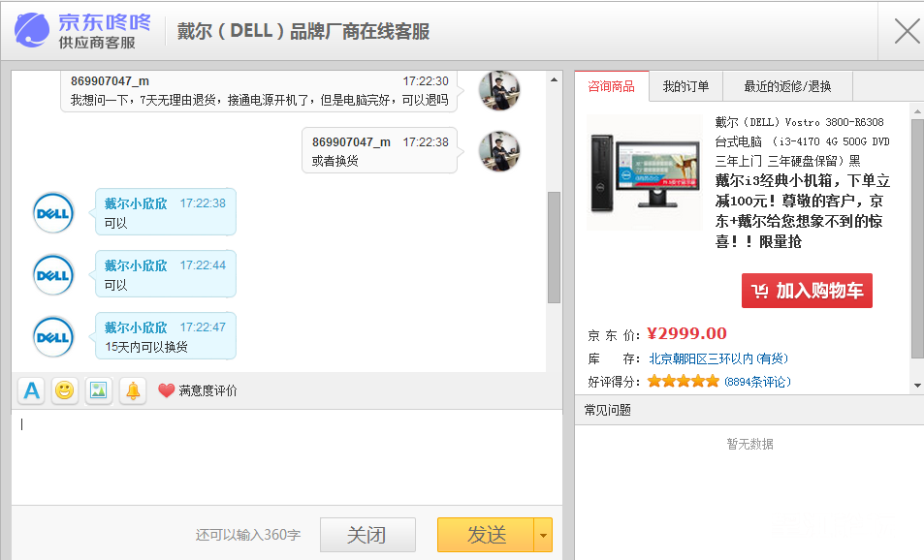Switch to 咨询商品 tab
This screenshot has width=924, height=560.
[x=611, y=86]
